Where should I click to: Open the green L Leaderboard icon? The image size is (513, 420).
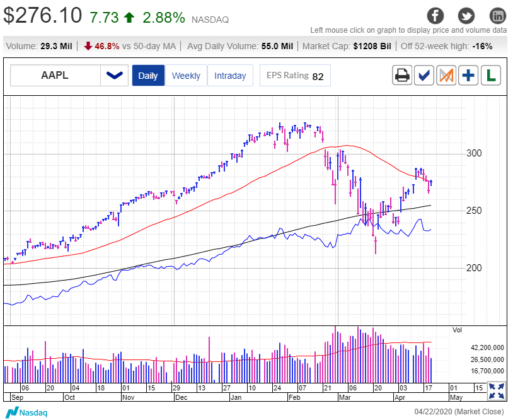(x=491, y=75)
